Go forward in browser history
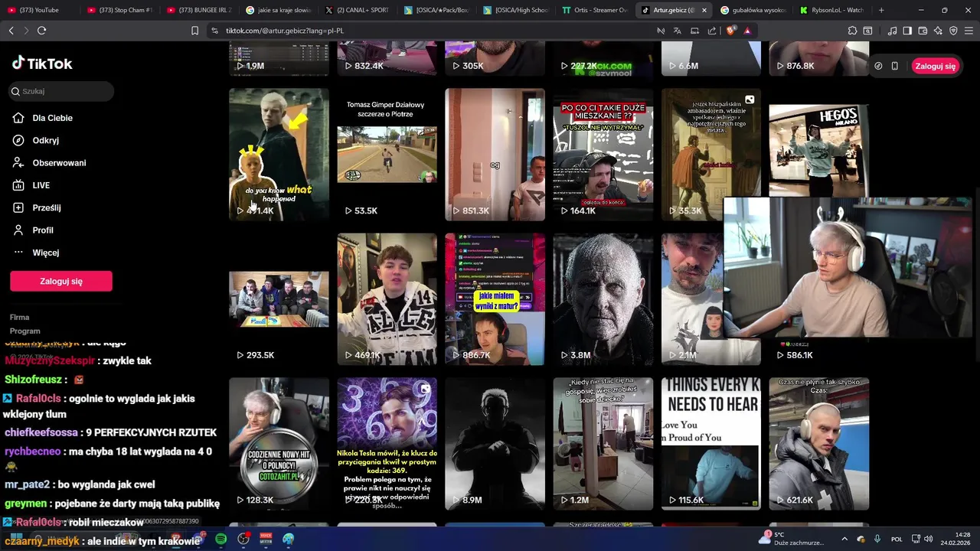Image resolution: width=980 pixels, height=551 pixels. click(x=25, y=31)
